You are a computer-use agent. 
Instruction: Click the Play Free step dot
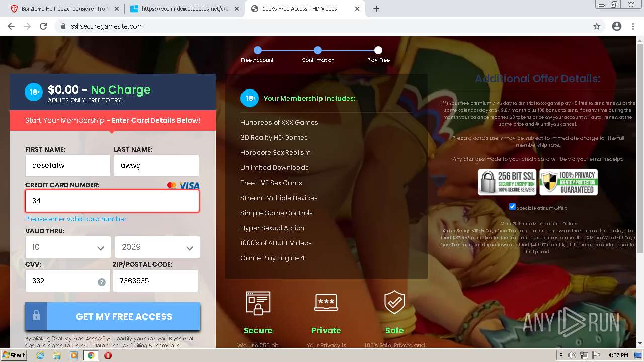point(378,50)
